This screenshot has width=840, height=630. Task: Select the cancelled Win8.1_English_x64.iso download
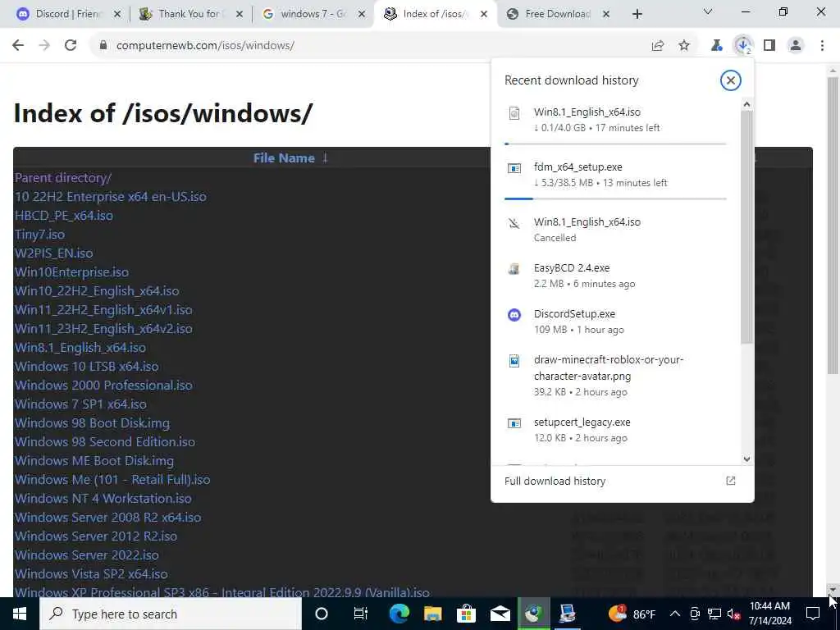(615, 230)
